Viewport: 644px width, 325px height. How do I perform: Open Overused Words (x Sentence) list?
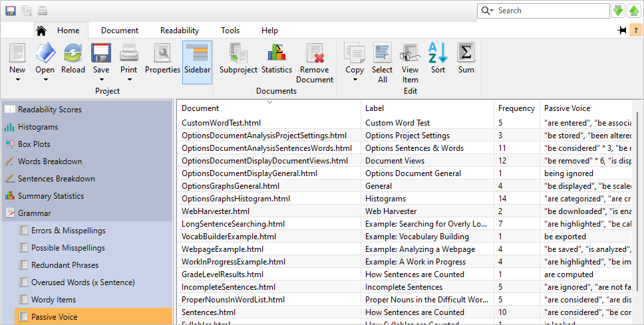point(94,282)
